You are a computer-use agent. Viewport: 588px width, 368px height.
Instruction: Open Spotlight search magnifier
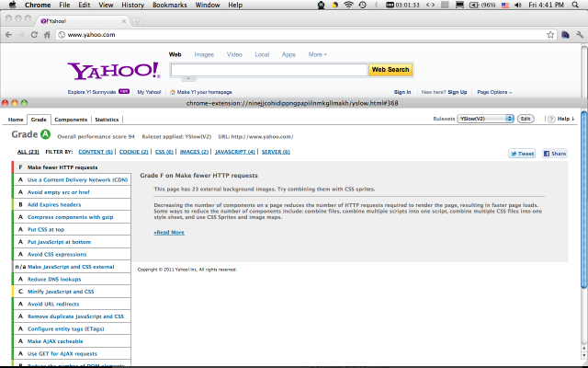click(x=575, y=5)
